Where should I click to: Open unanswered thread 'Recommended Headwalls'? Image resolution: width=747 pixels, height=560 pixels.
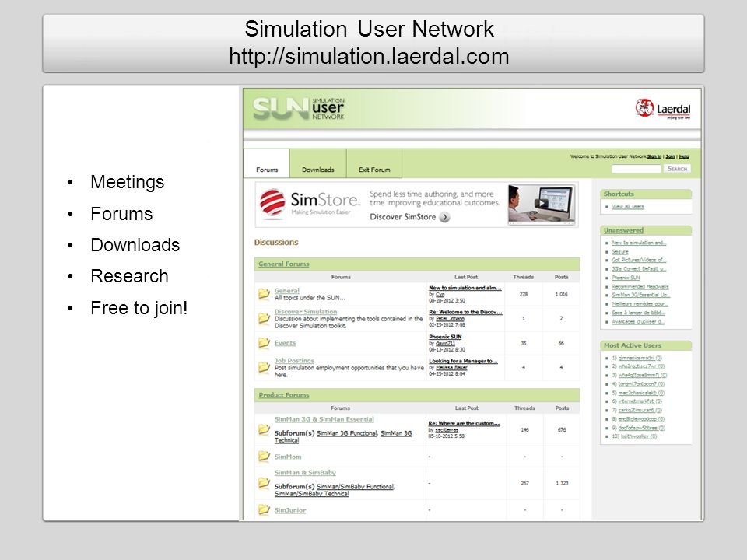pos(640,287)
